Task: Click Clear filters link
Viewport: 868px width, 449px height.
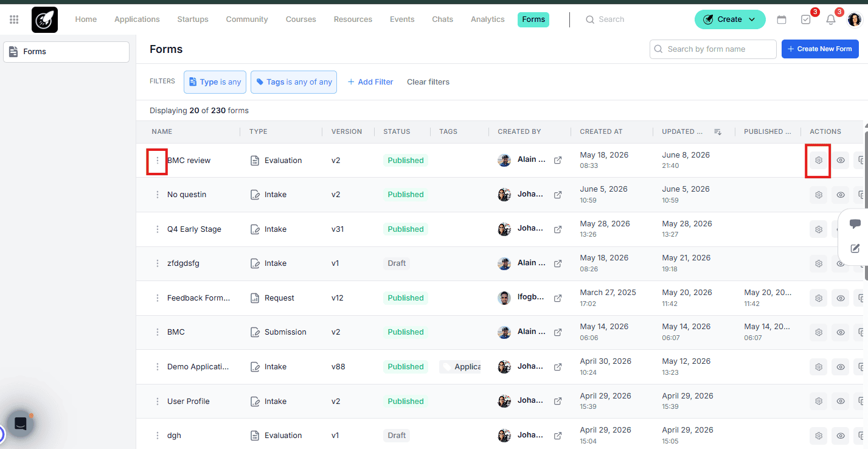Action: [428, 82]
